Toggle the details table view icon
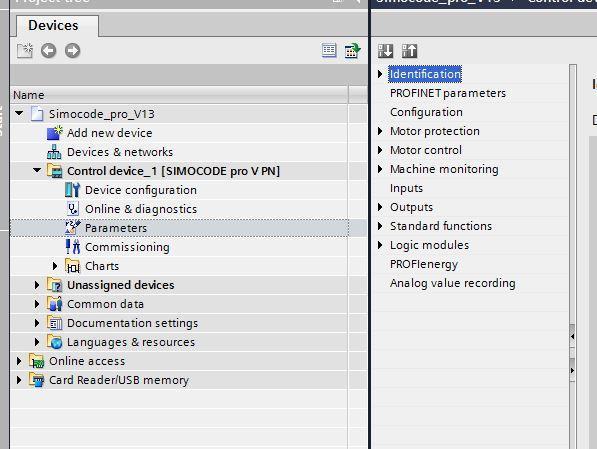This screenshot has height=449, width=597. pos(329,50)
